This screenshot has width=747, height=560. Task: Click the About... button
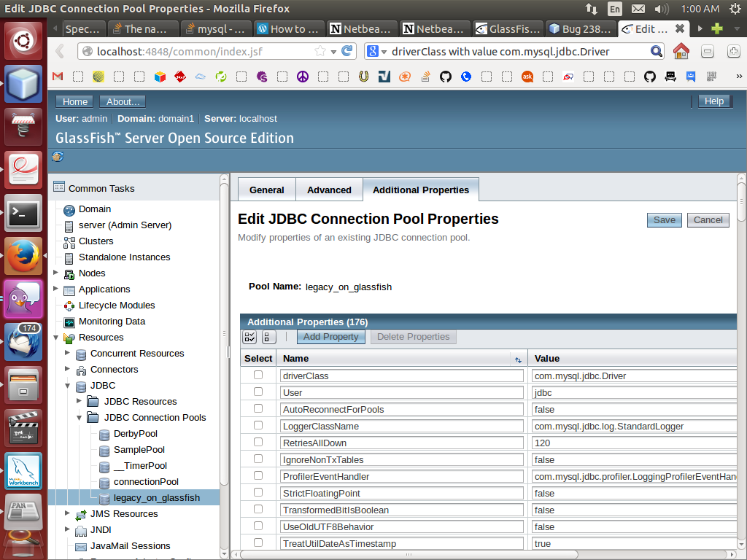click(x=123, y=101)
